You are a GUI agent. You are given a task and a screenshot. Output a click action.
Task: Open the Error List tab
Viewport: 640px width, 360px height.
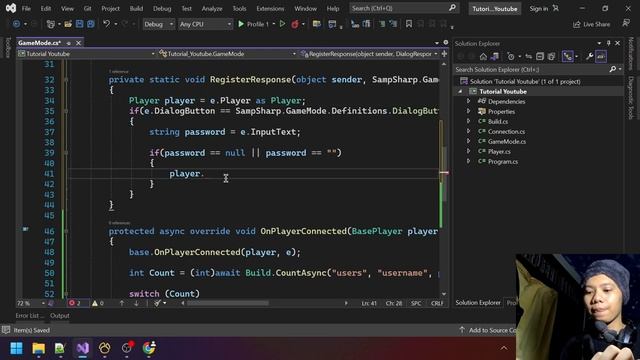29,316
